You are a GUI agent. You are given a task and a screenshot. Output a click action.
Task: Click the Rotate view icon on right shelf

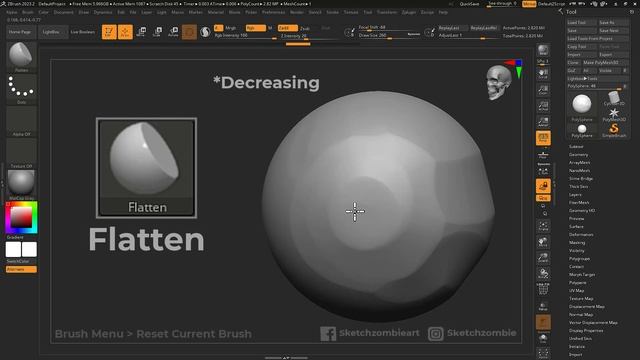[543, 273]
